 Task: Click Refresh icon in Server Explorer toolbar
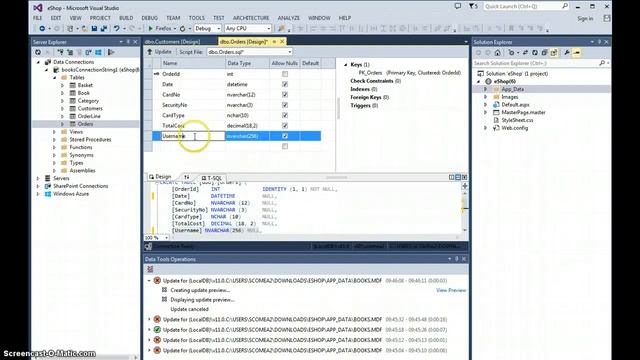(38, 52)
